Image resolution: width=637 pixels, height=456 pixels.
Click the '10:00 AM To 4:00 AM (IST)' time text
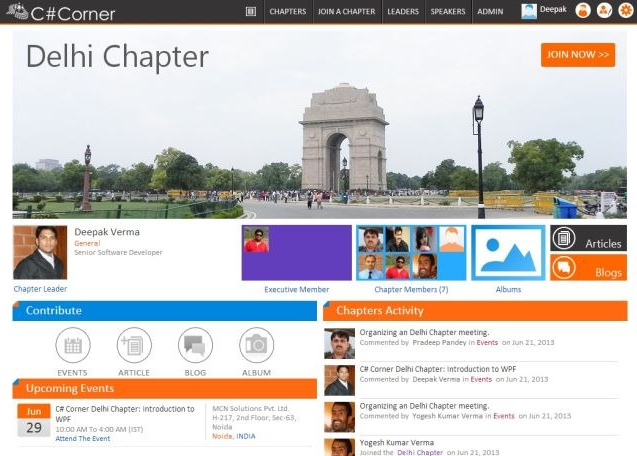[99, 429]
